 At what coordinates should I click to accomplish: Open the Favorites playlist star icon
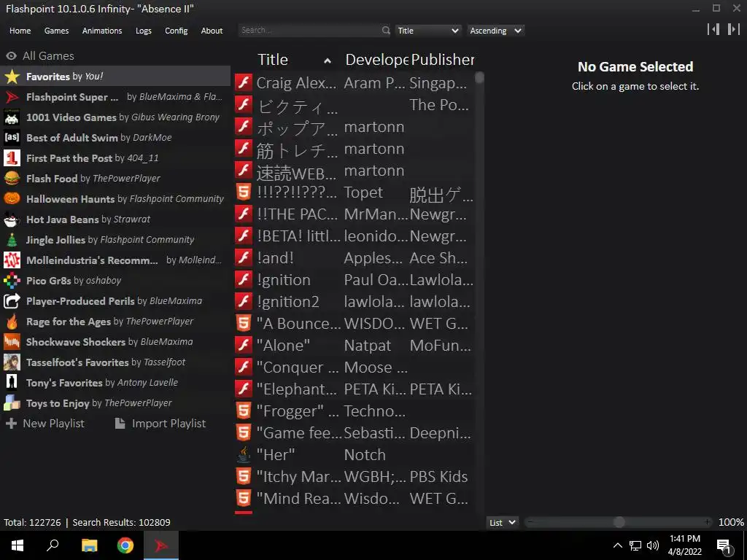(x=12, y=76)
